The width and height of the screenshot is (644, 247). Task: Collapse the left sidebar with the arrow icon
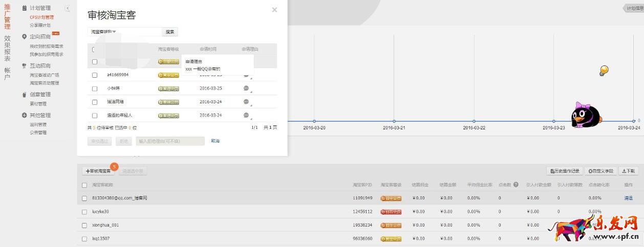(68, 9)
